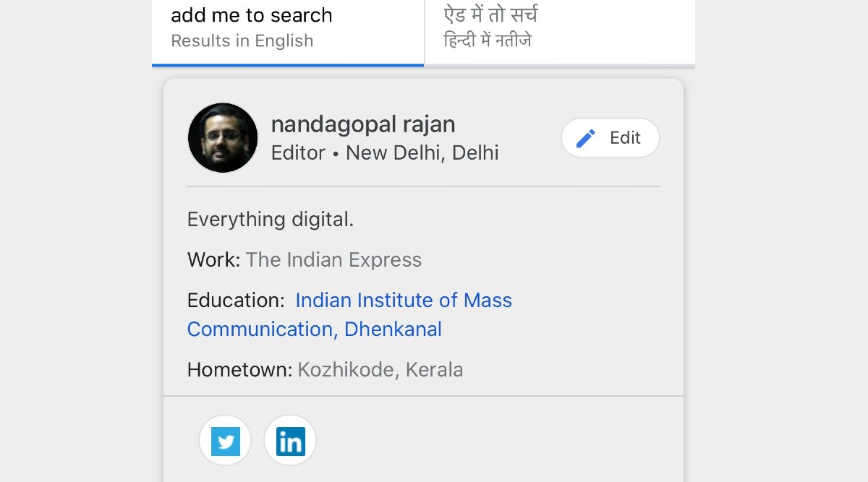Open the circular avatar image at the card top
Image resolution: width=868 pixels, height=482 pixels.
222,137
